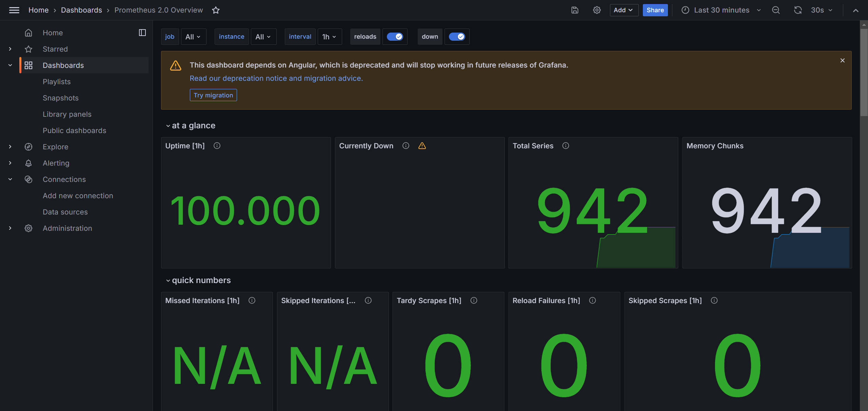Image resolution: width=868 pixels, height=411 pixels.
Task: Open Snapshots in the sidebar
Action: click(x=61, y=98)
